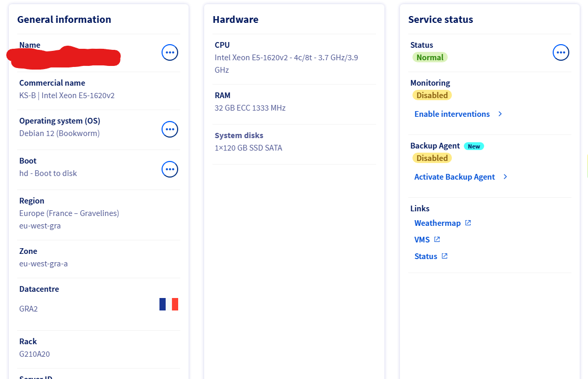The height and width of the screenshot is (379, 588).
Task: Open the Status link under Links
Action: [x=425, y=256]
